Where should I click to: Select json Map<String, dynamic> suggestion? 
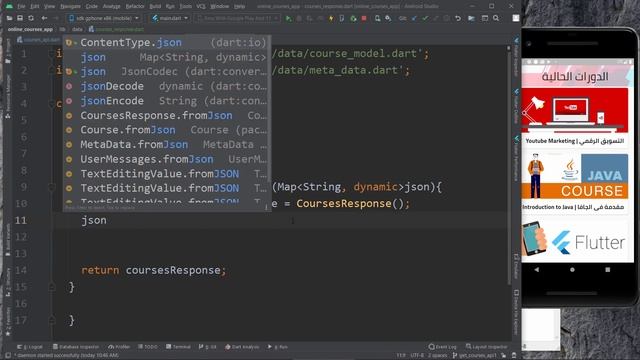(167, 57)
